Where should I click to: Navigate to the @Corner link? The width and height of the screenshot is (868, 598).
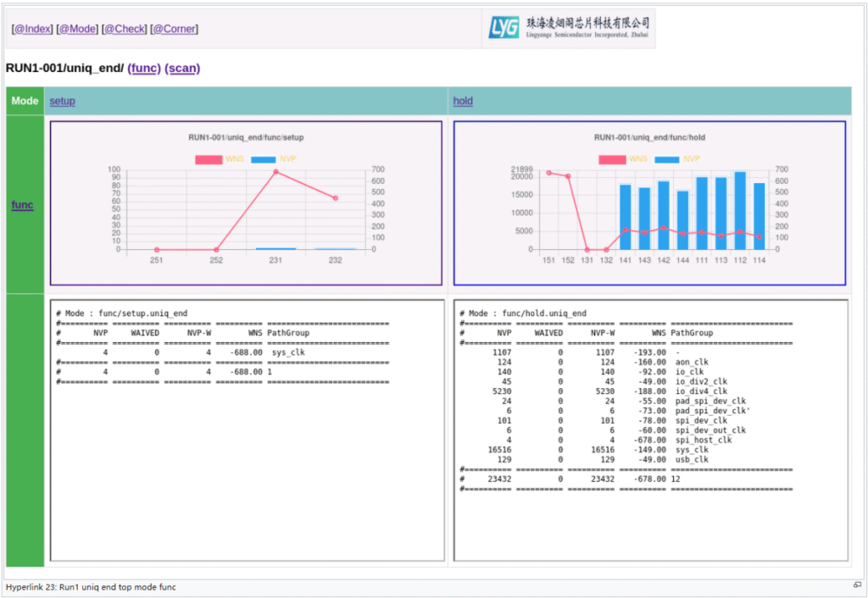tap(174, 29)
